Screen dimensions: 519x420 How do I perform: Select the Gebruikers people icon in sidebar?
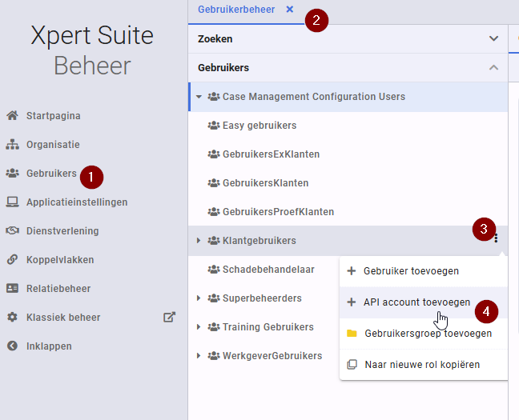click(13, 174)
